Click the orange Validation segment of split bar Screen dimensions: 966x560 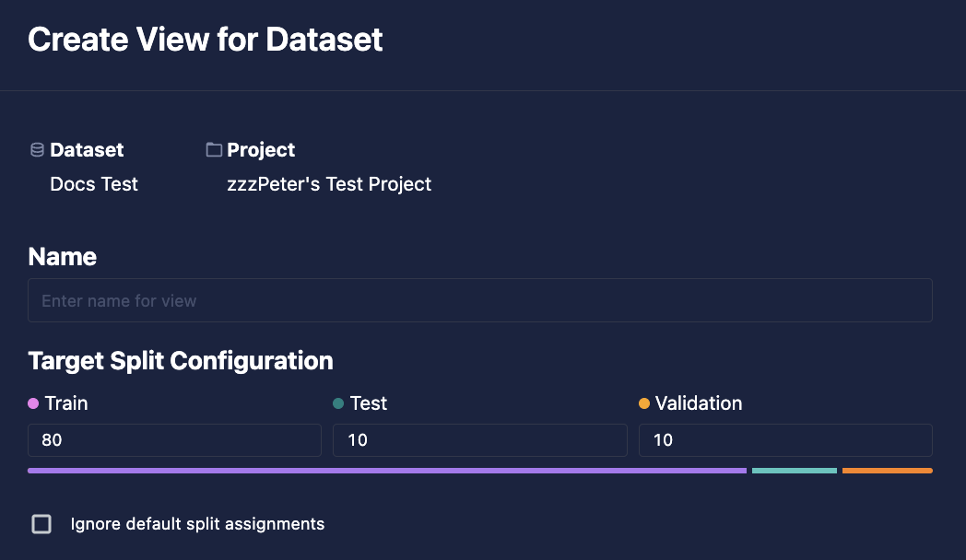tap(888, 471)
